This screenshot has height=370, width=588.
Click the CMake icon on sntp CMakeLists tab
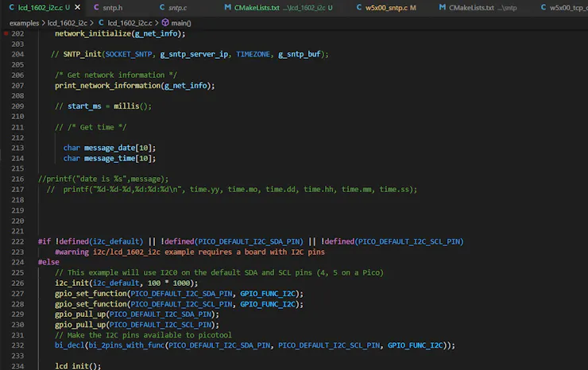click(x=443, y=7)
